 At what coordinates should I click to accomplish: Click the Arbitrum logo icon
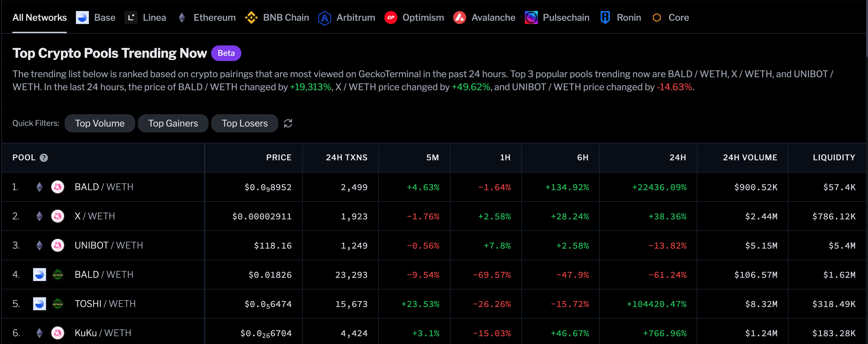pyautogui.click(x=324, y=18)
